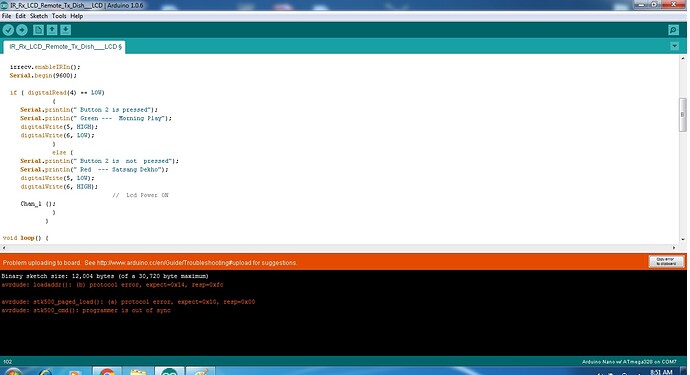Screen dimensions: 690x375
Task: Click the 'Red --- Satsang Dekho' println line
Action: [94, 169]
